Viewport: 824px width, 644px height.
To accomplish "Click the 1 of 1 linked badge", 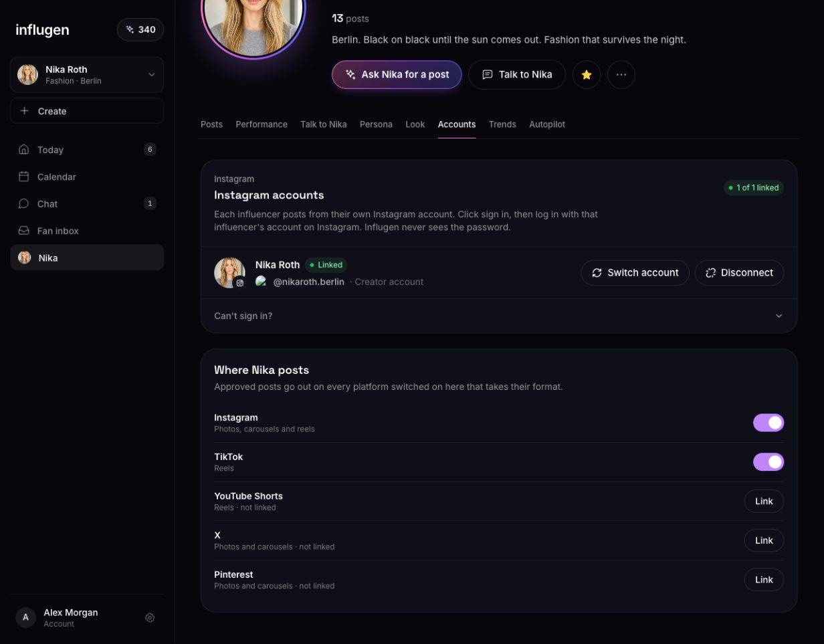I will (x=754, y=188).
